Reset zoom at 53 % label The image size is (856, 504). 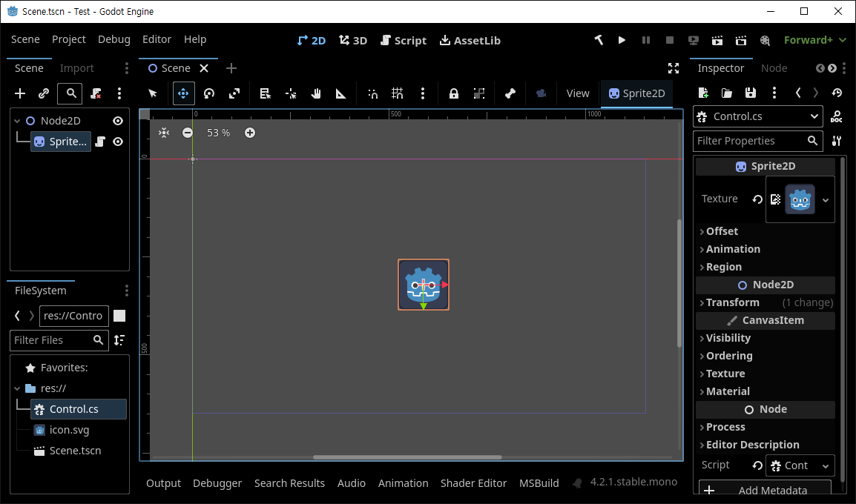click(218, 133)
